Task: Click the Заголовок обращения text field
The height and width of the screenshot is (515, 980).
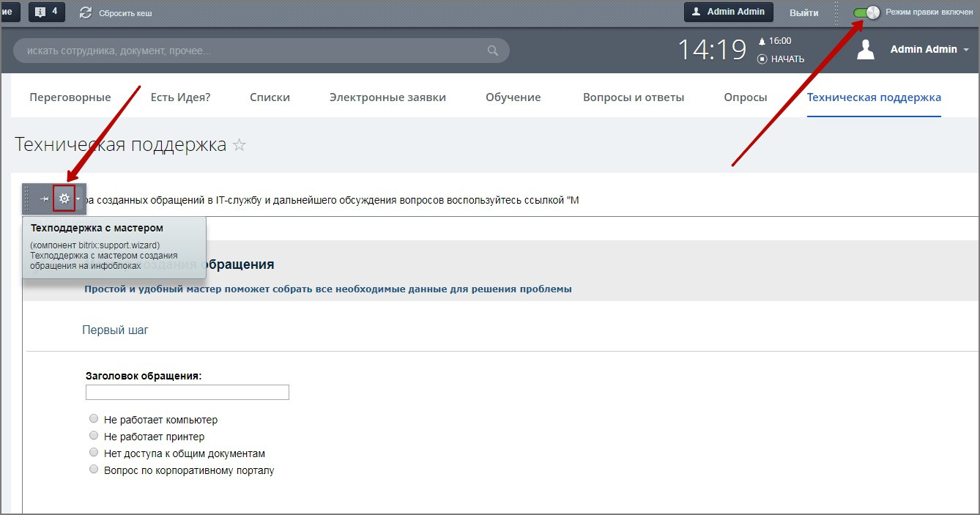Action: click(x=188, y=393)
